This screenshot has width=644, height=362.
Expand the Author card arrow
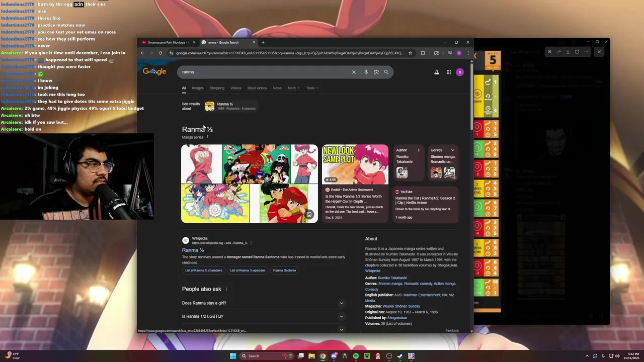(418, 150)
